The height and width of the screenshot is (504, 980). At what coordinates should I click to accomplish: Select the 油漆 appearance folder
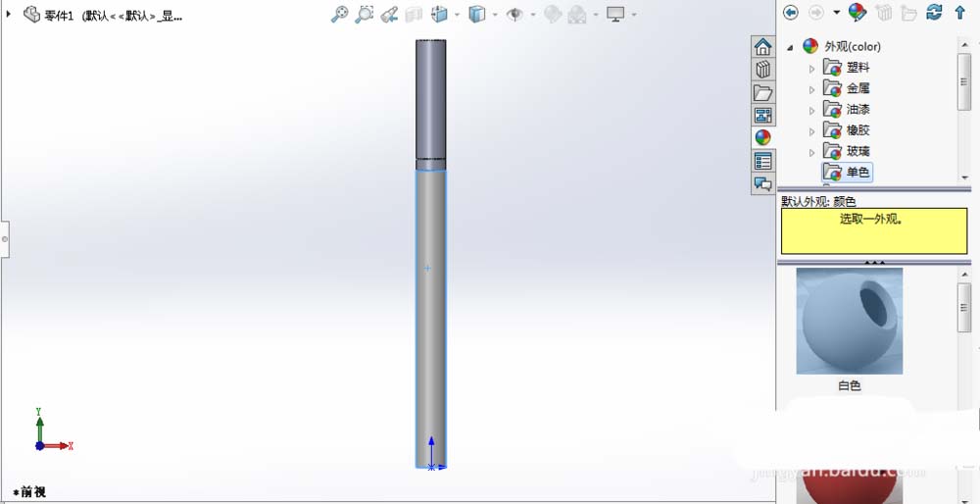point(847,109)
